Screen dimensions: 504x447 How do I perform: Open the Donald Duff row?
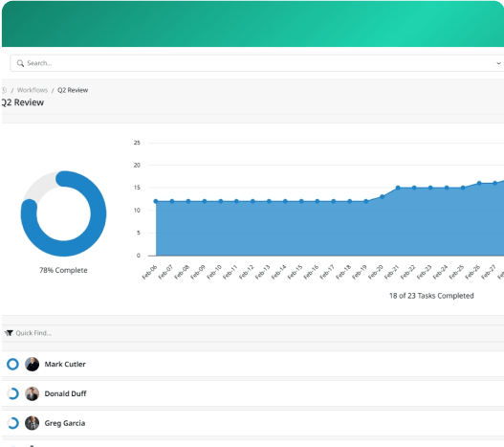[253, 394]
